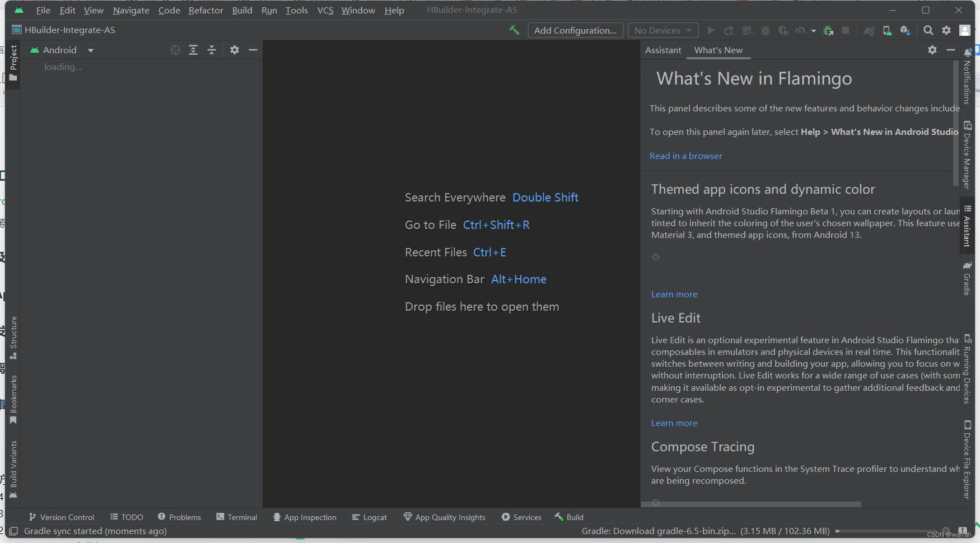Open the App Quality Insights tool window
Image resolution: width=980 pixels, height=543 pixels.
pyautogui.click(x=445, y=517)
